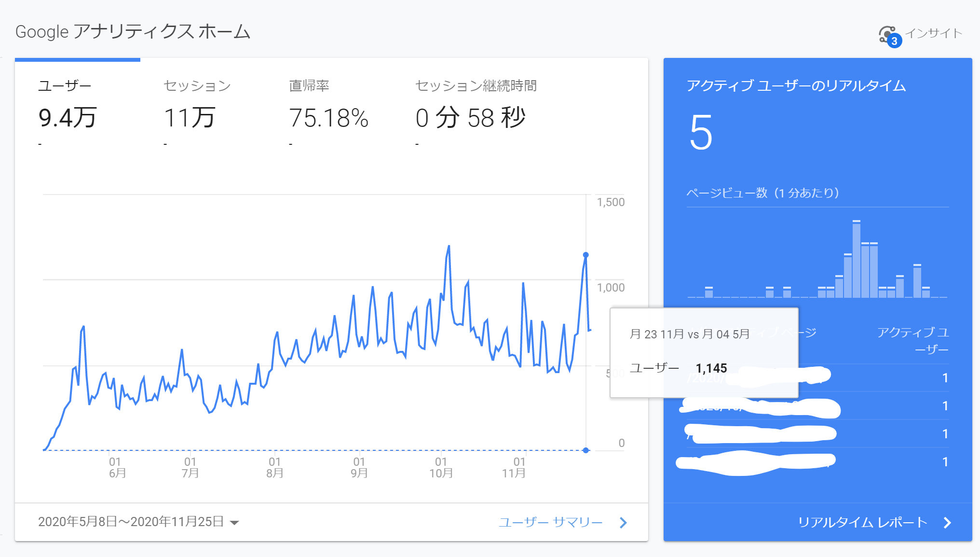980x557 pixels.
Task: Open the ユーザー サマリー report link
Action: point(550,522)
